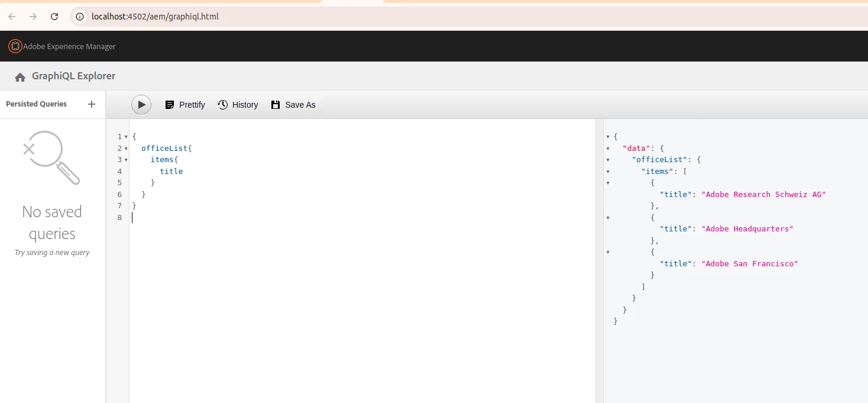Image resolution: width=868 pixels, height=403 pixels.
Task: Click the Persisted Queries heading
Action: pyautogui.click(x=36, y=104)
